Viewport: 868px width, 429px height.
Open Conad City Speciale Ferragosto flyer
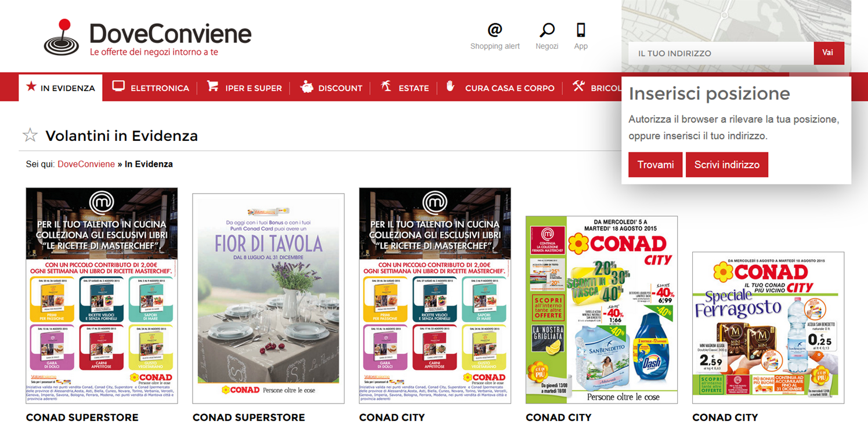point(768,328)
